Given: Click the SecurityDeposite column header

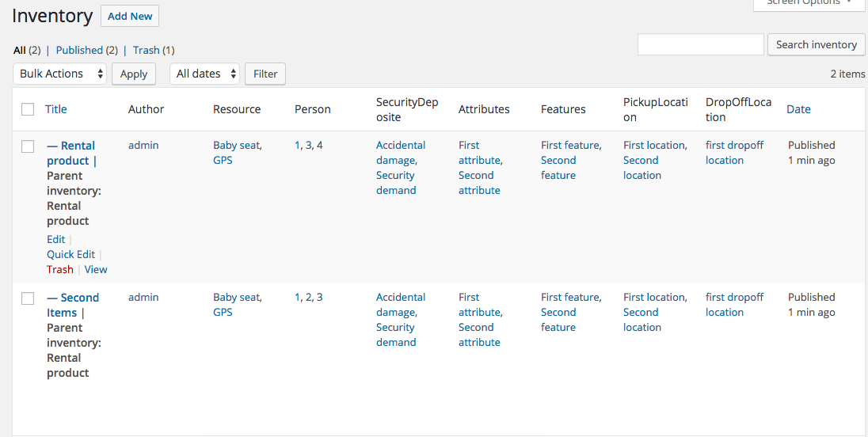Looking at the screenshot, I should pos(407,109).
